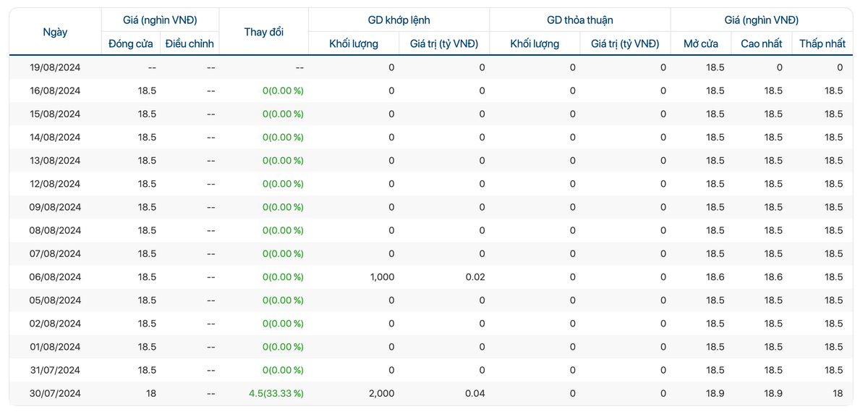868x412 pixels.
Task: Click the 12/08/2024 date cell
Action: click(x=55, y=184)
